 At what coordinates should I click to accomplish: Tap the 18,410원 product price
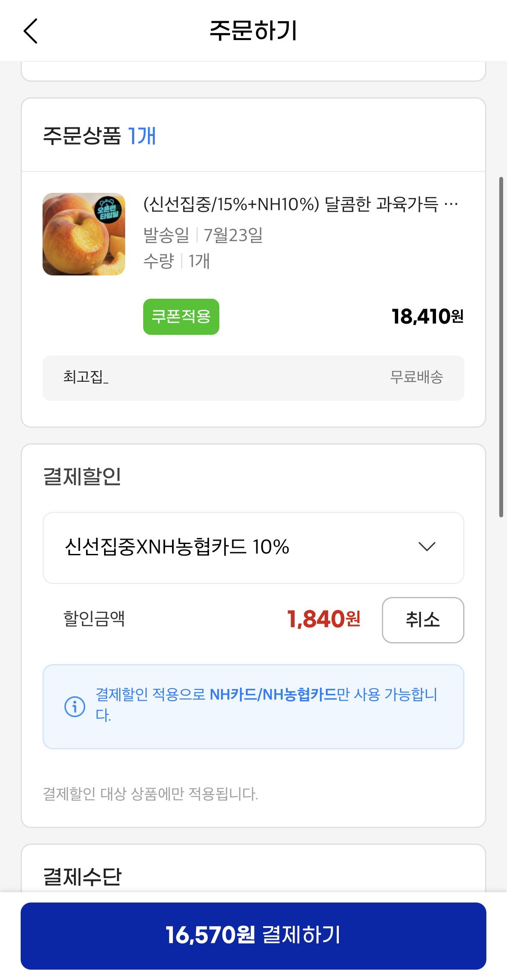click(427, 316)
